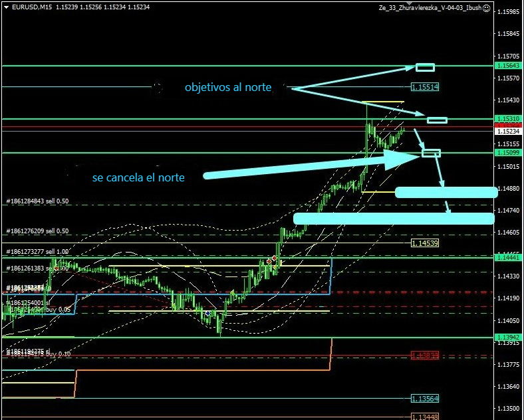Click the expert advisor smiley face icon
The height and width of the screenshot is (420, 524).
point(486,8)
